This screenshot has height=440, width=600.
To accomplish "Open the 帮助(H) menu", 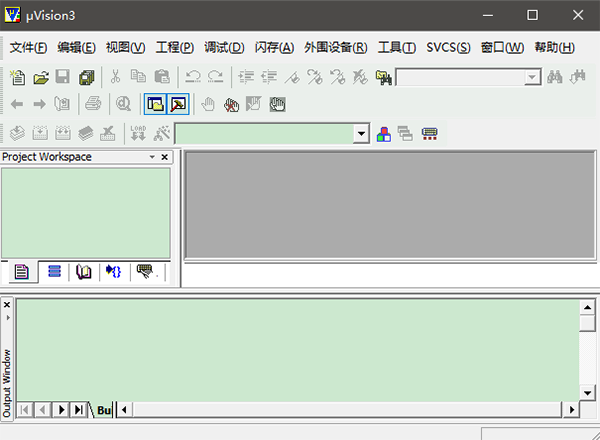I will (x=554, y=47).
